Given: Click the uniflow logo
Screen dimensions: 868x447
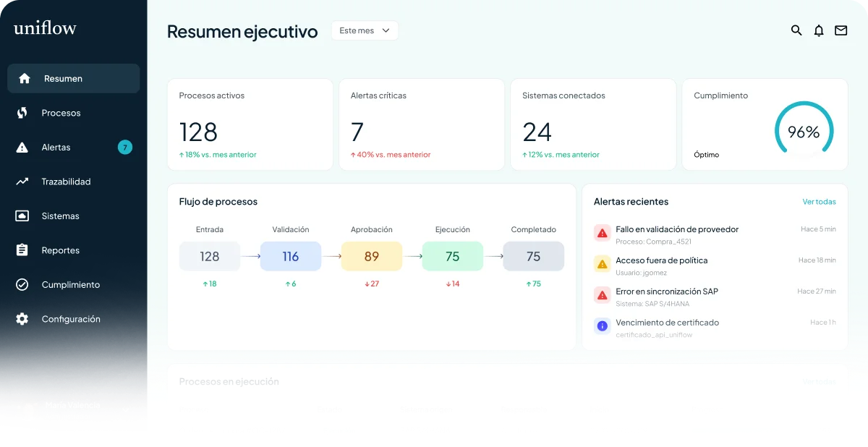Looking at the screenshot, I should [45, 28].
